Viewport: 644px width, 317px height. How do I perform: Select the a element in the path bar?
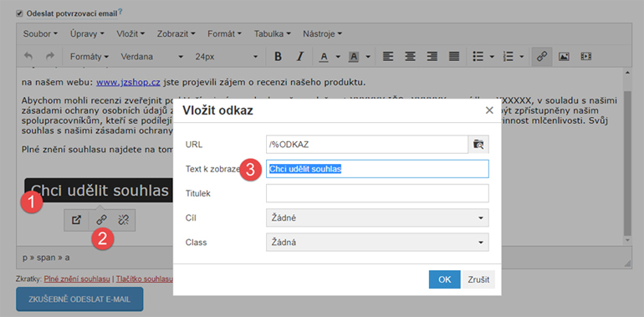click(x=67, y=258)
